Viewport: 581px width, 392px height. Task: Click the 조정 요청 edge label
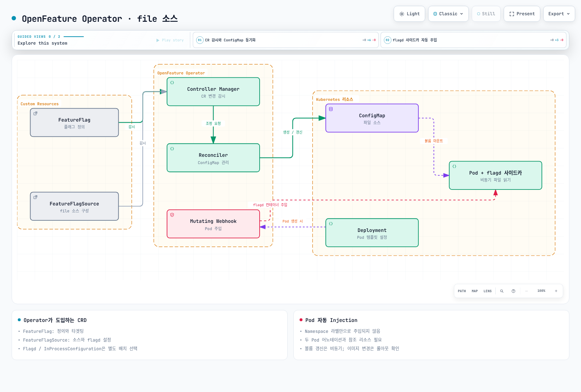pyautogui.click(x=213, y=123)
